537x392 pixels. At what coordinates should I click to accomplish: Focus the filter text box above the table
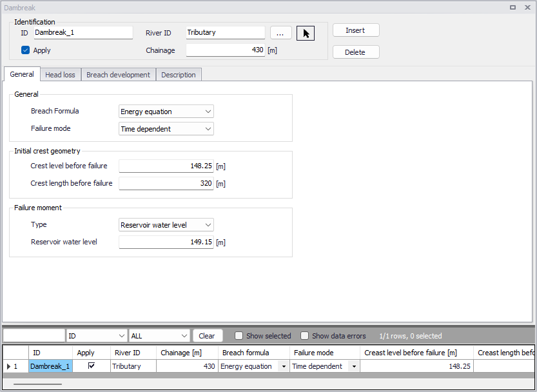(34, 336)
